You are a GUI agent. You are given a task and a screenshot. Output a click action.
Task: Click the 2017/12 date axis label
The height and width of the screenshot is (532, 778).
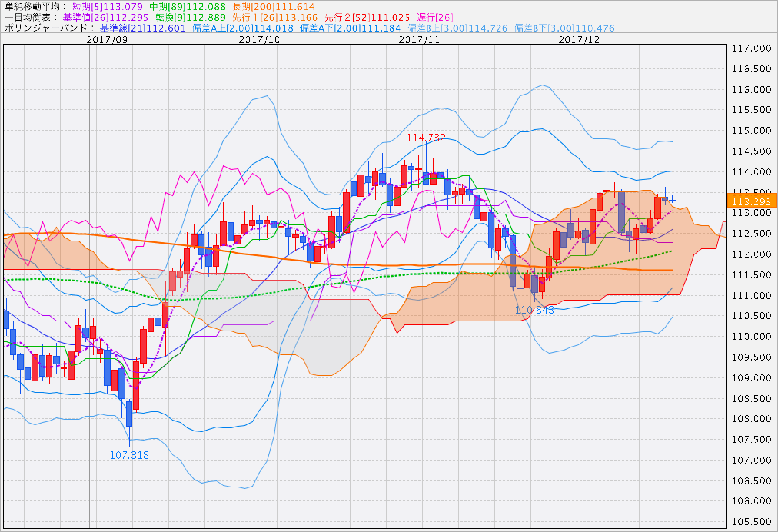pos(579,40)
